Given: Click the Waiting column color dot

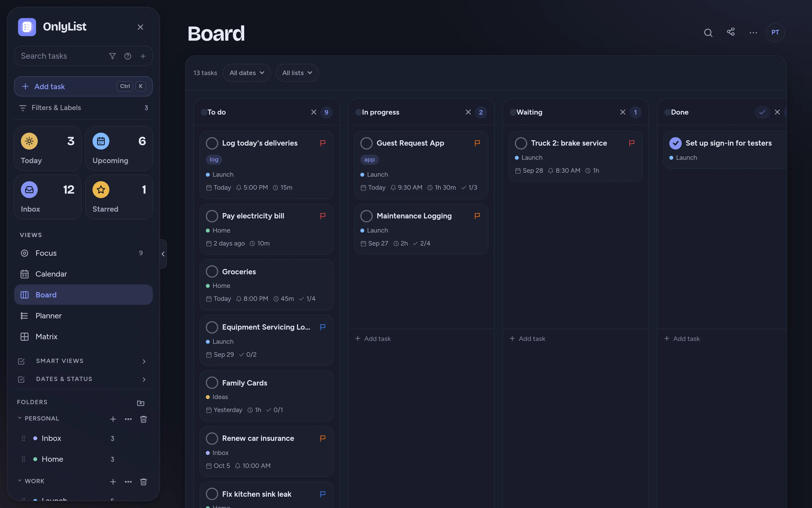Looking at the screenshot, I should (513, 112).
